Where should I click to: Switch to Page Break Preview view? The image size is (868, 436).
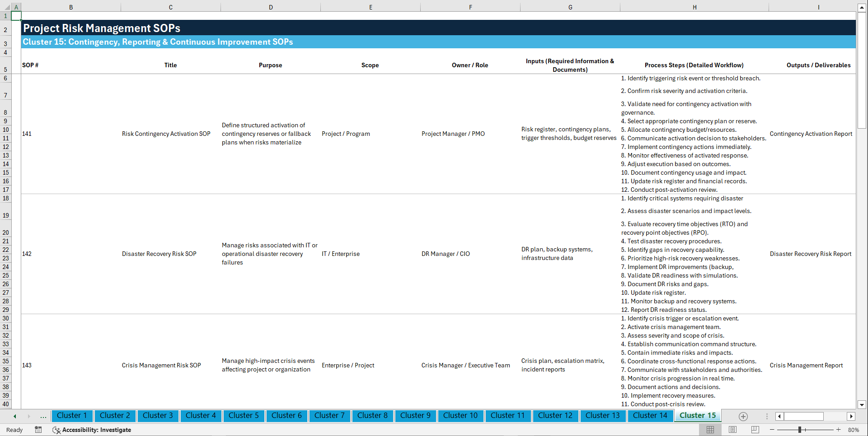pos(754,430)
